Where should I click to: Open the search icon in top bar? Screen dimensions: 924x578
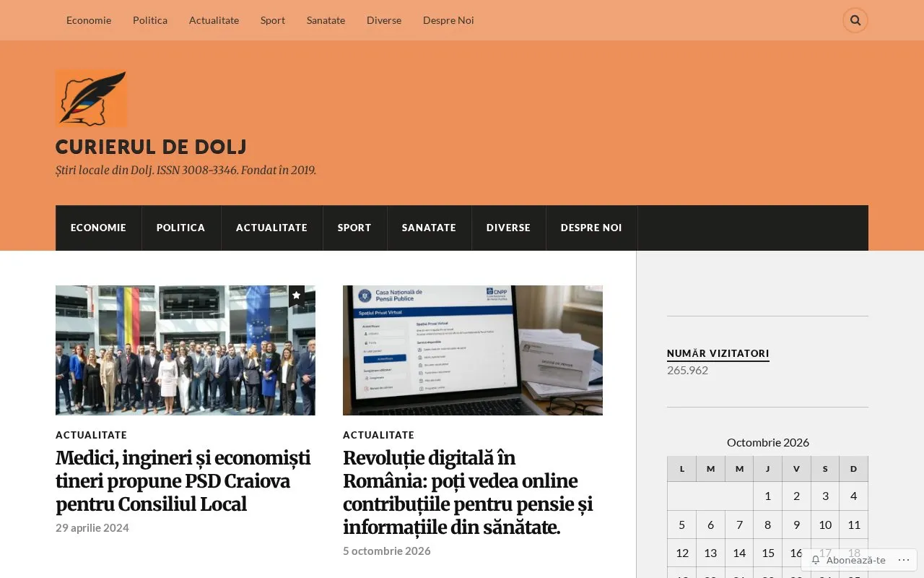(855, 20)
